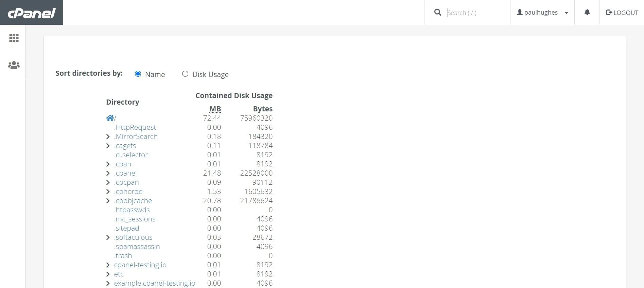Click the user account person icon

tap(519, 12)
